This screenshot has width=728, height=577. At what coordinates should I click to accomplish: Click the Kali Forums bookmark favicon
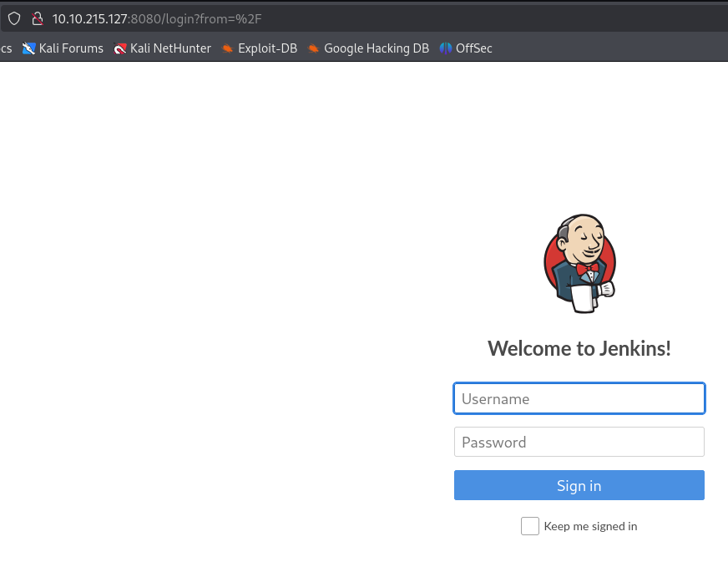[x=29, y=48]
